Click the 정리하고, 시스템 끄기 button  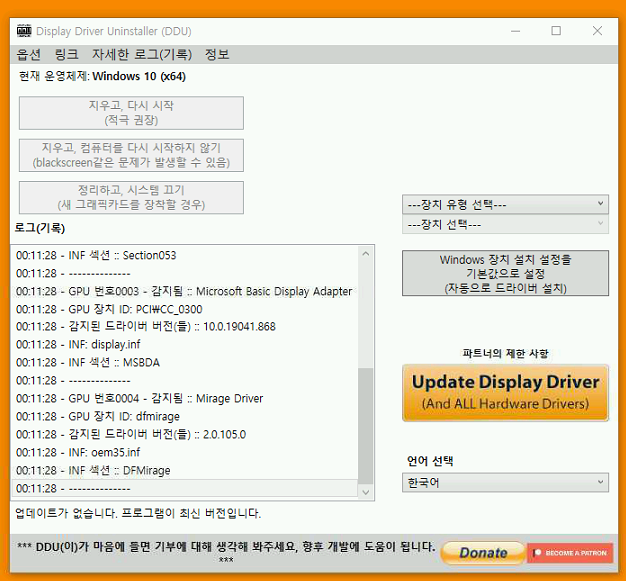[131, 198]
